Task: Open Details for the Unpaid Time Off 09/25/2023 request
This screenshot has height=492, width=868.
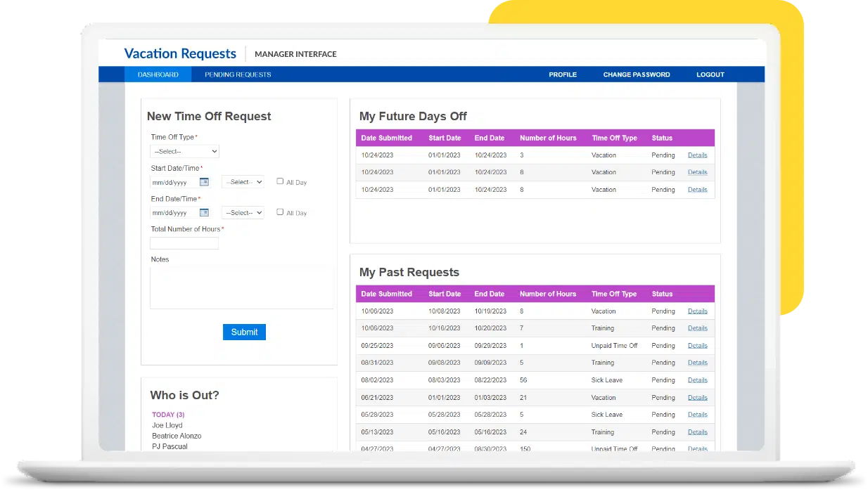Action: (697, 346)
